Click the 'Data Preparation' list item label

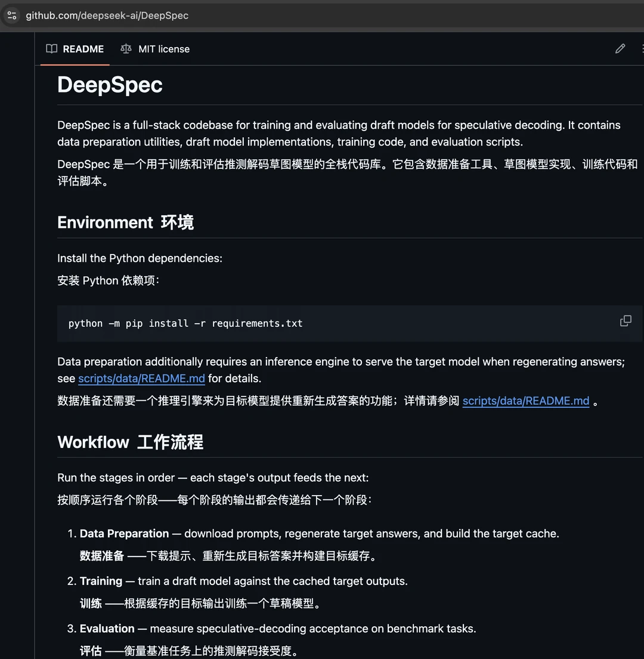[x=125, y=533]
